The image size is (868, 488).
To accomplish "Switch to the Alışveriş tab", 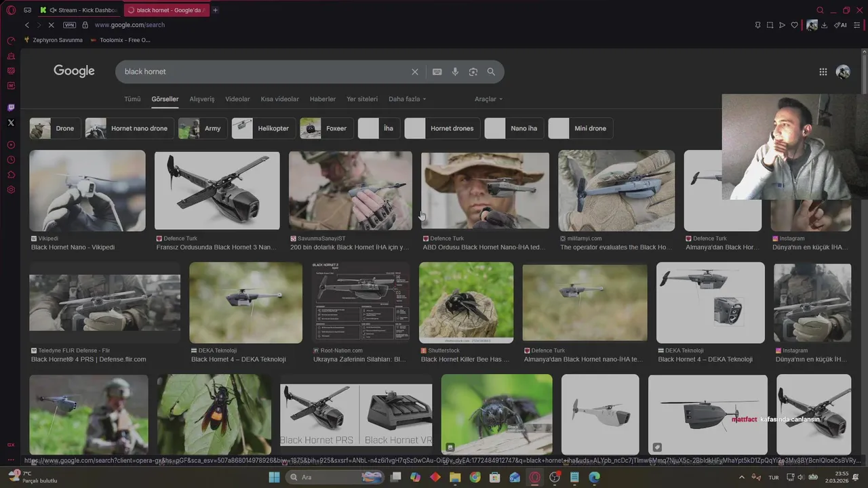I will (202, 99).
